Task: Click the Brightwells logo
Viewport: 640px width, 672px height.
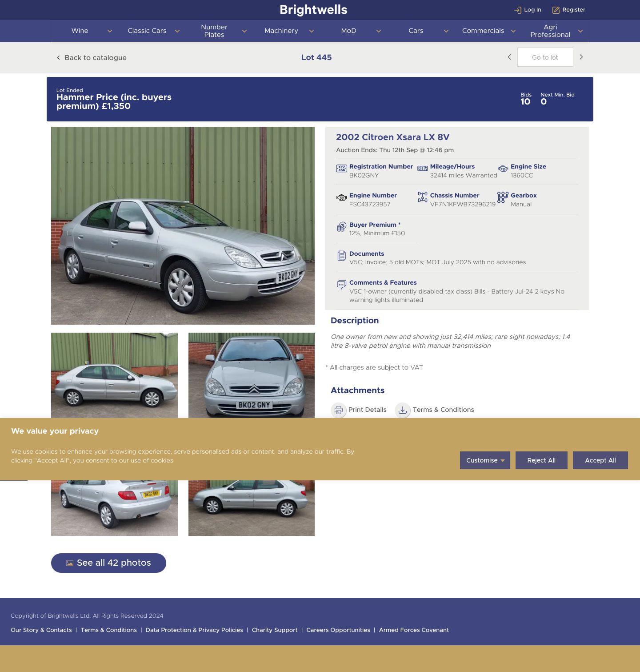Action: 314,10
